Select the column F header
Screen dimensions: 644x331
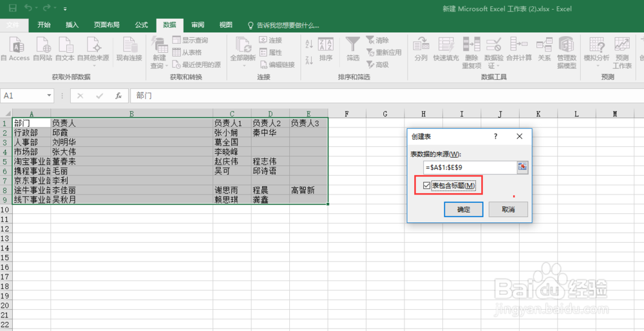tap(347, 114)
